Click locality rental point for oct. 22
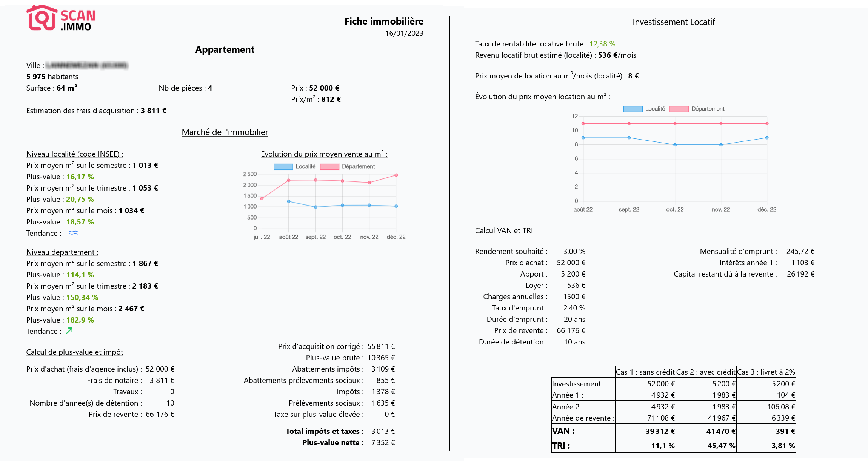The width and height of the screenshot is (868, 464). click(x=675, y=145)
